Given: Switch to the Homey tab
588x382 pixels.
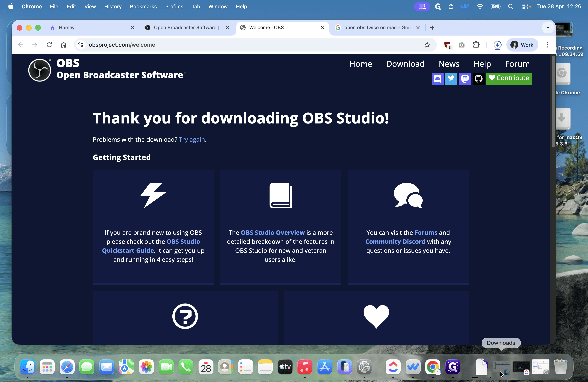Looking at the screenshot, I should [92, 27].
